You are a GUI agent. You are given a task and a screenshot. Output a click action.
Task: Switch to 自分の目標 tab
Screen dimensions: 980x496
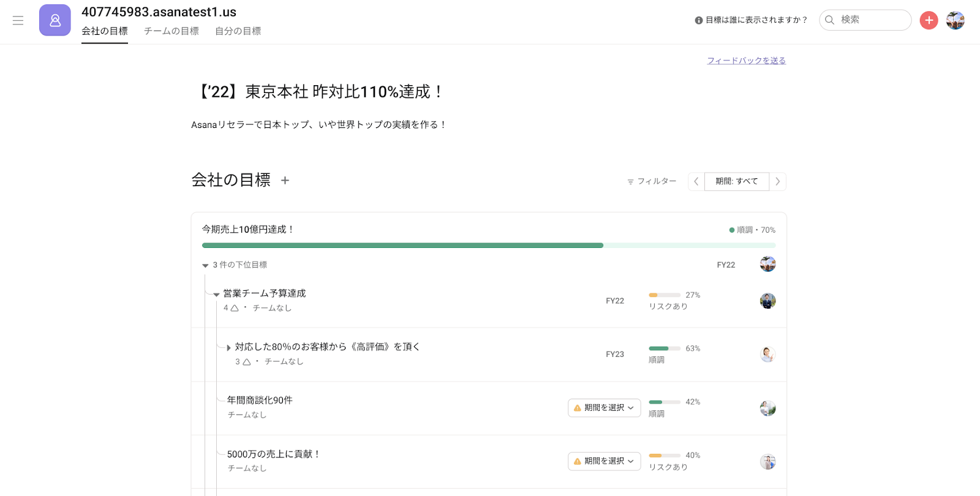pyautogui.click(x=238, y=31)
